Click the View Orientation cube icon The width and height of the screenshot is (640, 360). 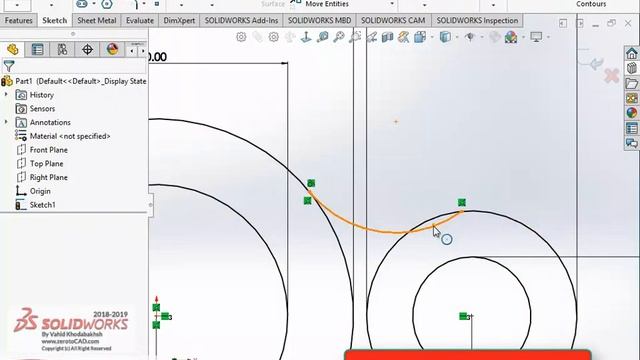(420, 38)
